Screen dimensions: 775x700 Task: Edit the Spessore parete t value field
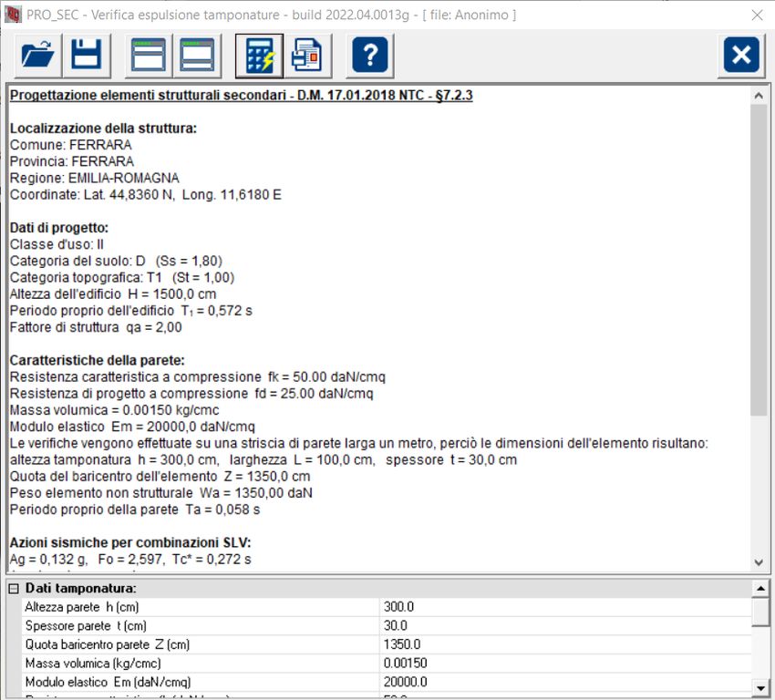(x=565, y=625)
